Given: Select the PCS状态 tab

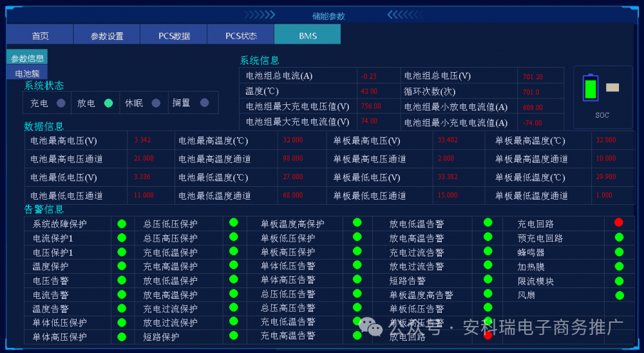Looking at the screenshot, I should (x=241, y=35).
